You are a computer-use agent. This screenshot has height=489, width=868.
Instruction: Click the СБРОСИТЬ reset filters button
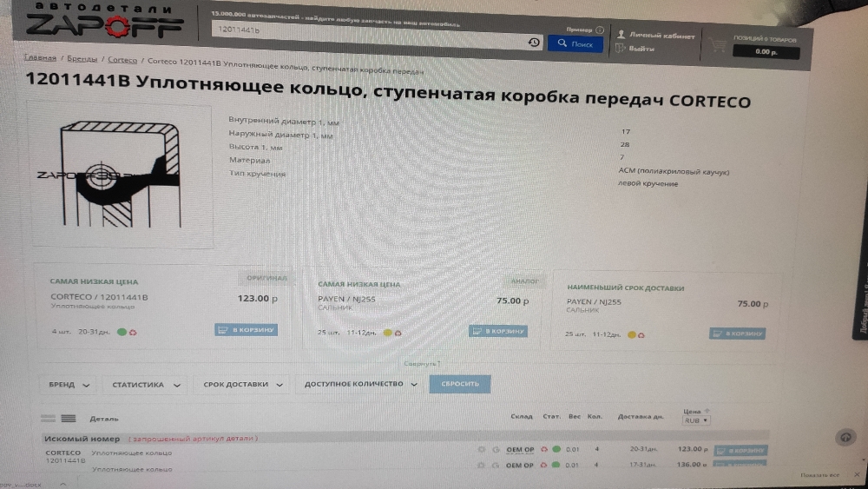click(460, 384)
